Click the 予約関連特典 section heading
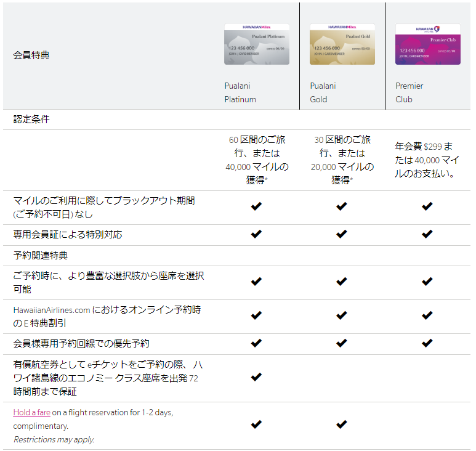This screenshot has height=451, width=476. [x=41, y=256]
